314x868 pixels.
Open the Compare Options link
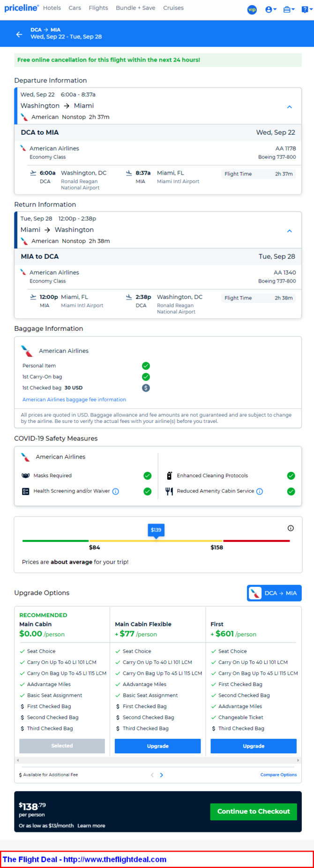click(278, 775)
